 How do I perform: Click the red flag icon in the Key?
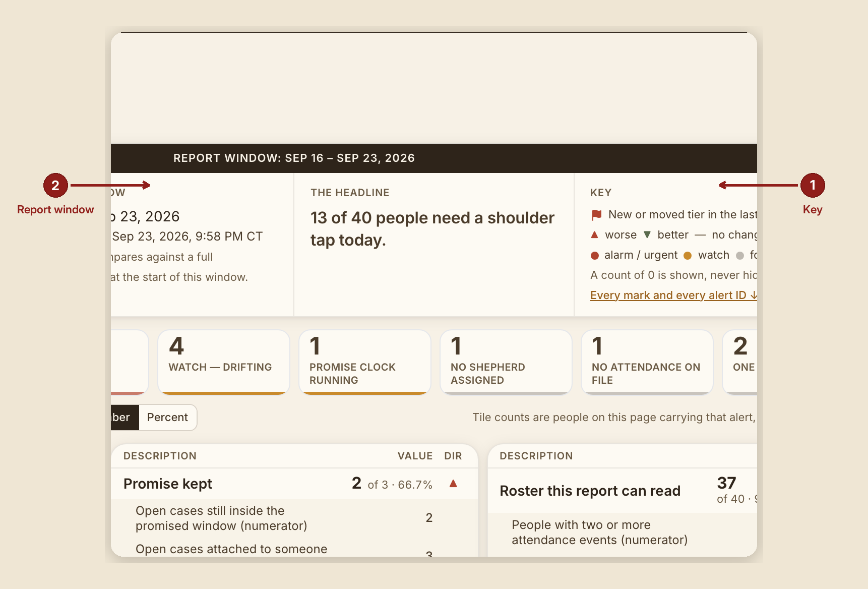tap(597, 215)
